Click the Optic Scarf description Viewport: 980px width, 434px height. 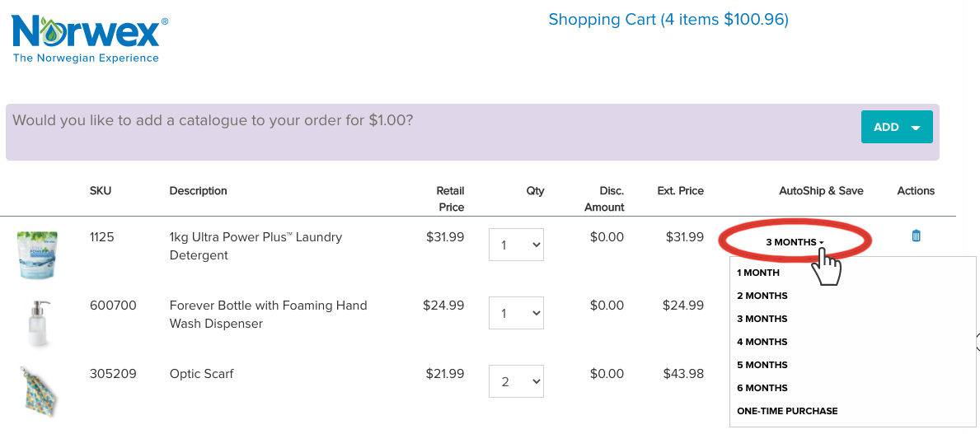pyautogui.click(x=201, y=374)
